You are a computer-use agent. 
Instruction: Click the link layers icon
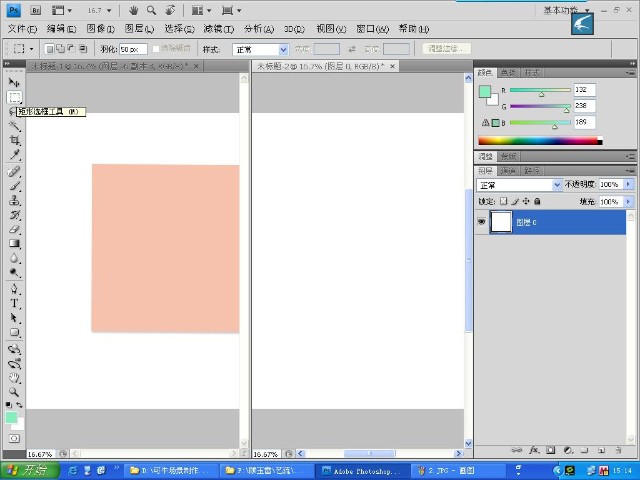(x=516, y=450)
